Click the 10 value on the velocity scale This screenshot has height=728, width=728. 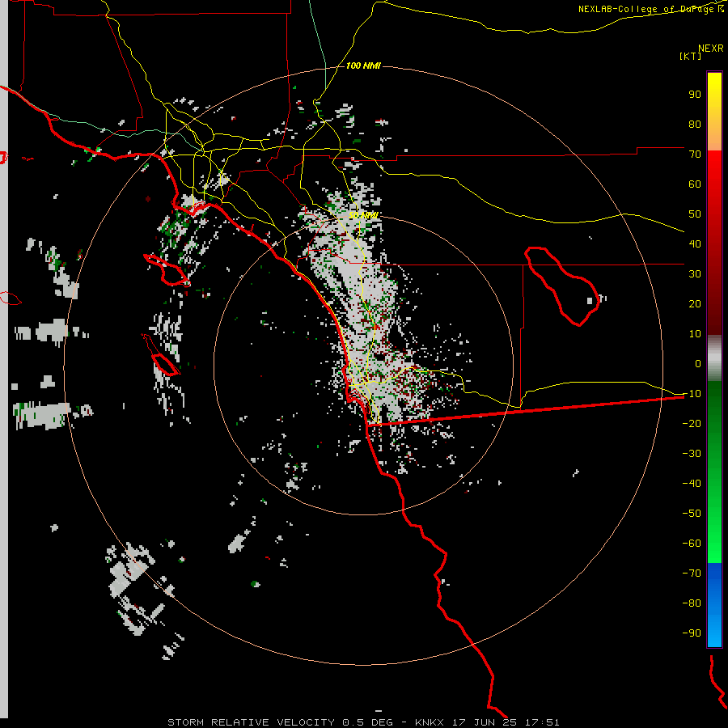pos(695,334)
